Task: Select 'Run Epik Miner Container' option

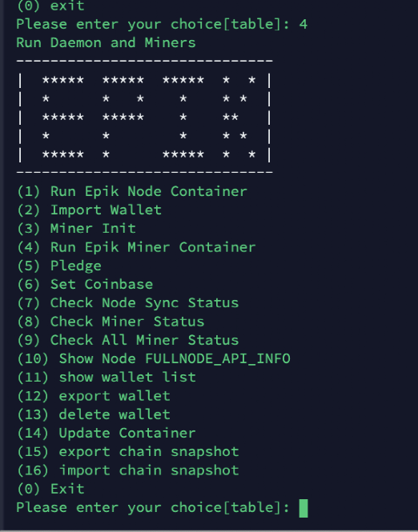Action: [x=136, y=247]
